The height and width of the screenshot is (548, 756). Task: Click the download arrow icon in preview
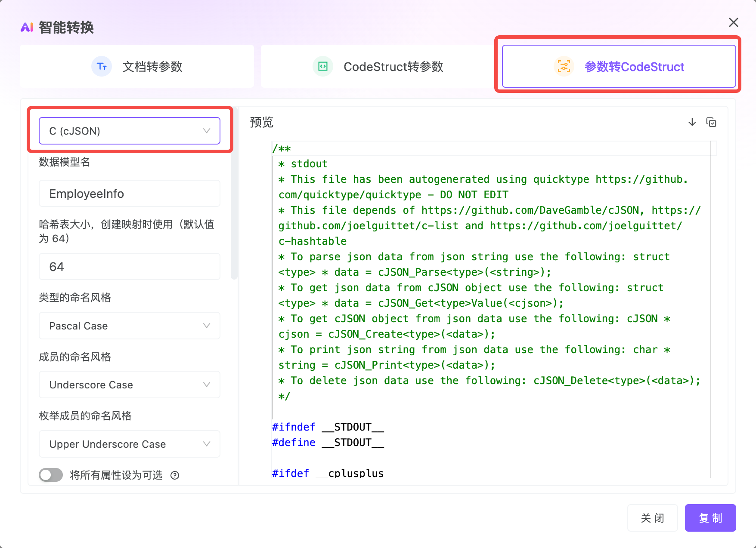click(692, 122)
